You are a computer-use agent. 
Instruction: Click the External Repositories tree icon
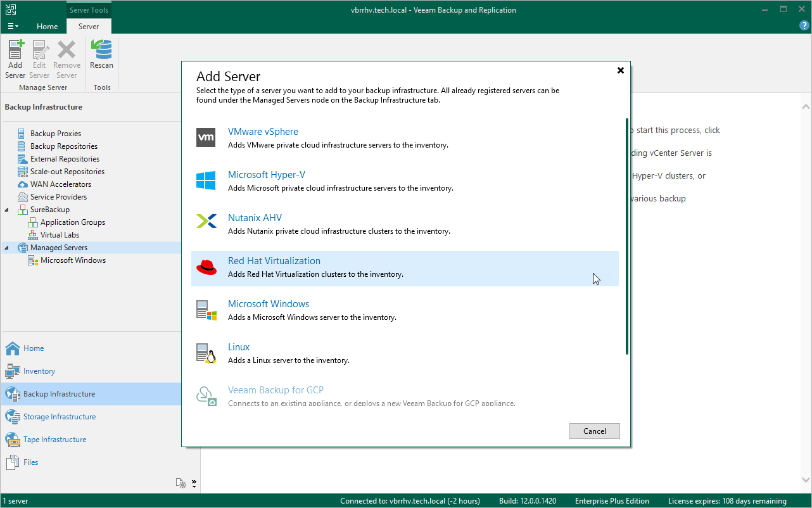pyautogui.click(x=23, y=159)
